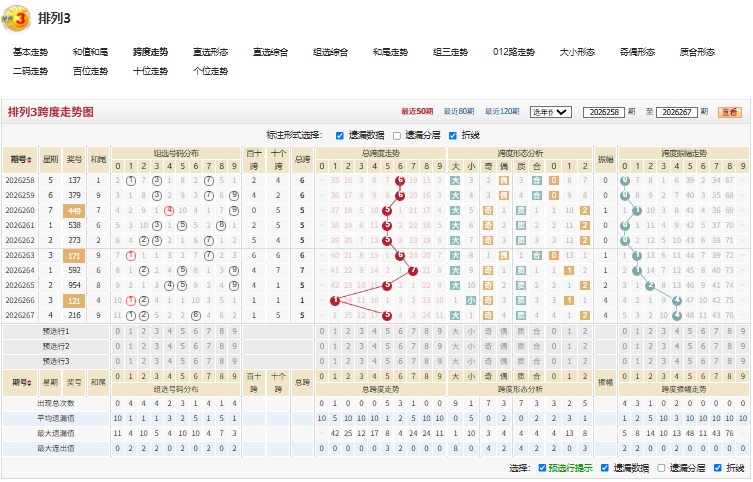Click top 组选号码分布 column header

tap(176, 153)
